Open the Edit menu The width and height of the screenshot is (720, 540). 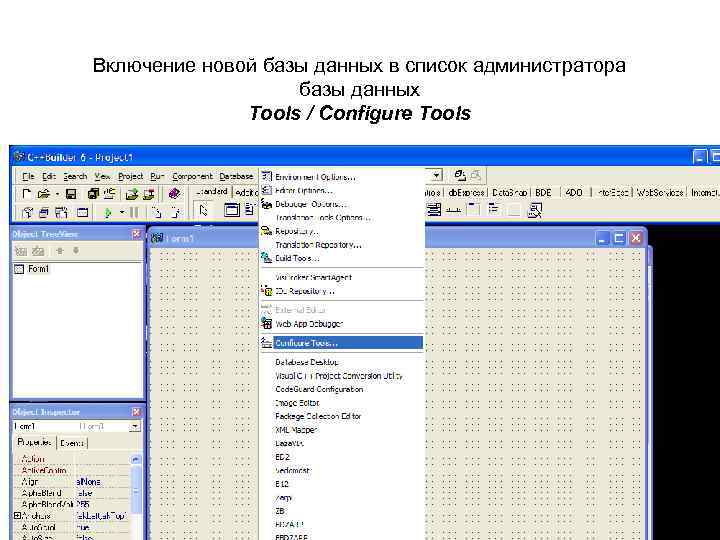[x=49, y=176]
